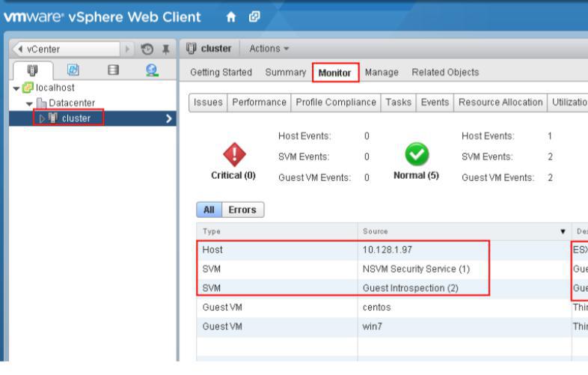Show All events filter

pyautogui.click(x=209, y=210)
